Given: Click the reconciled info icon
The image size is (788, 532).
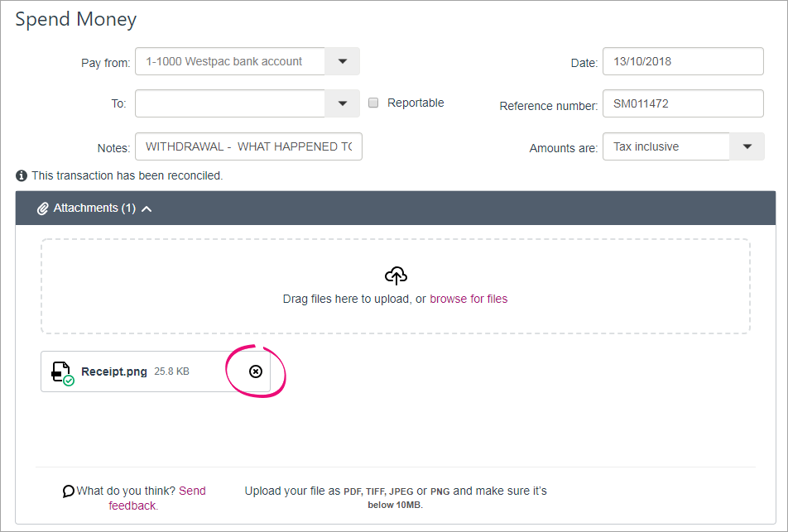Looking at the screenshot, I should point(22,175).
